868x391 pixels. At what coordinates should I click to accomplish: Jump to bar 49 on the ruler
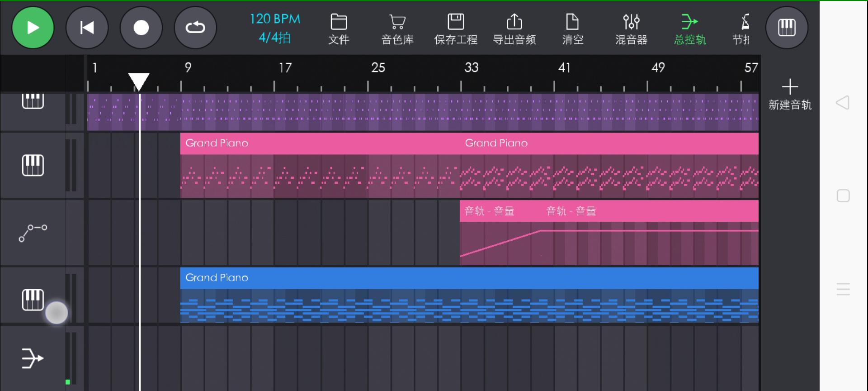[x=658, y=68]
